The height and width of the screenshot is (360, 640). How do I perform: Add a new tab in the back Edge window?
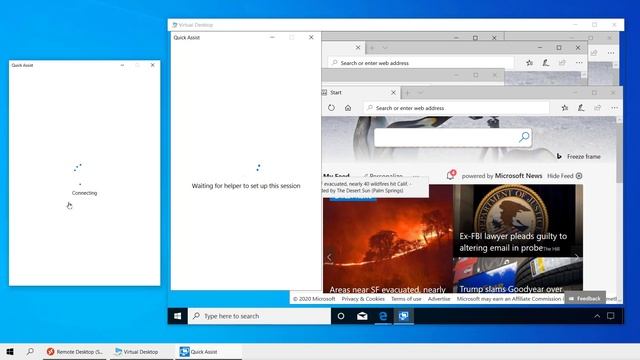(x=372, y=48)
